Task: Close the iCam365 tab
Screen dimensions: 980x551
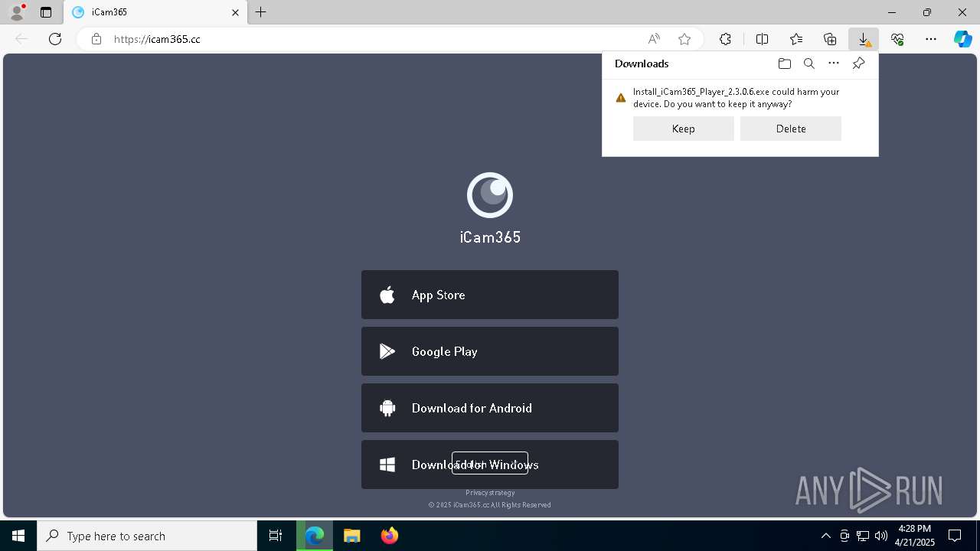Action: (235, 12)
